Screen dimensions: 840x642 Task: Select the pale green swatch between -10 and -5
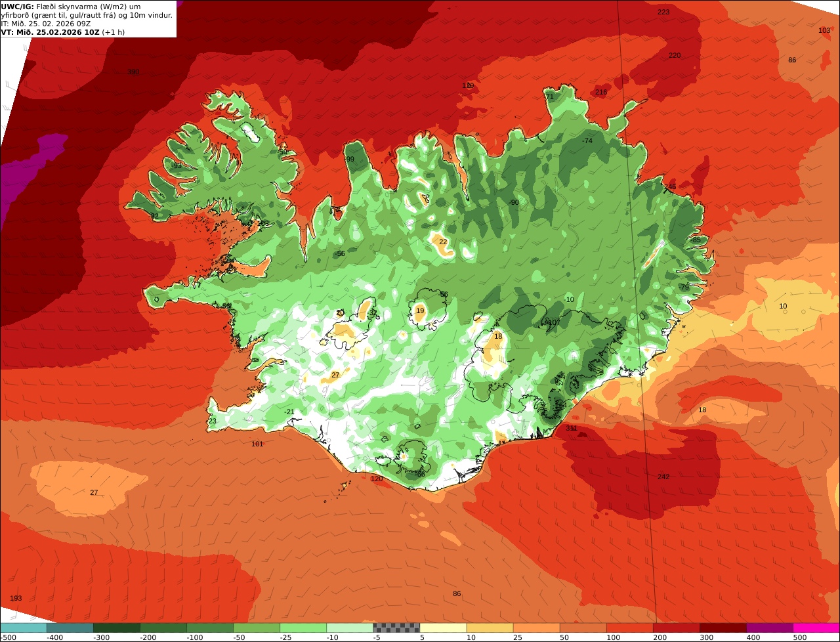[x=350, y=628]
